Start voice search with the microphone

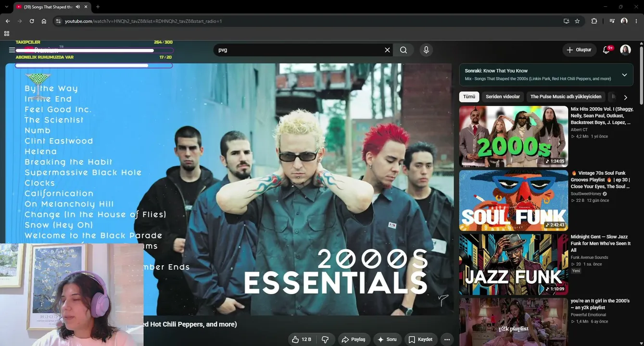(x=426, y=50)
